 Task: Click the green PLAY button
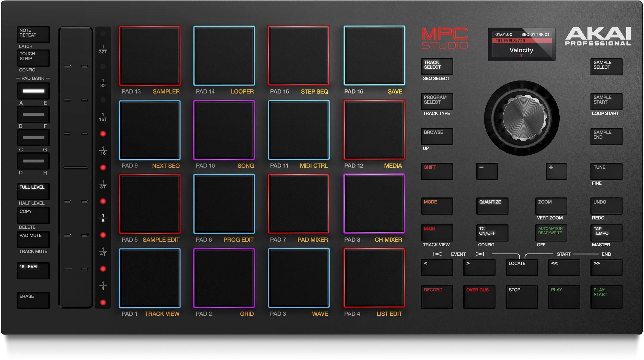click(564, 297)
